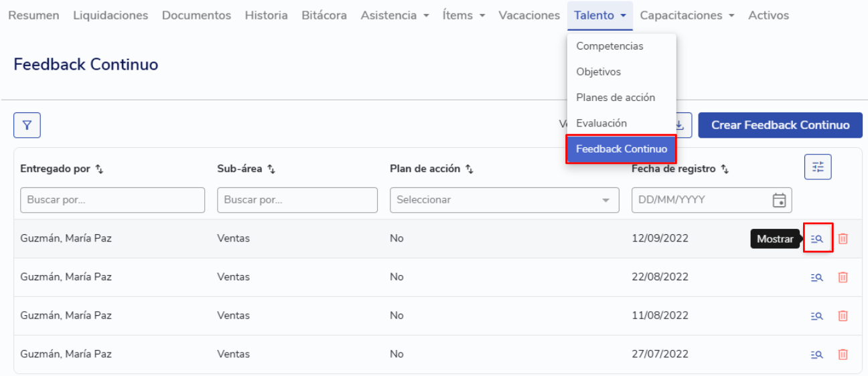
Task: Delete the feedback dated 12/09/2022
Action: point(843,238)
